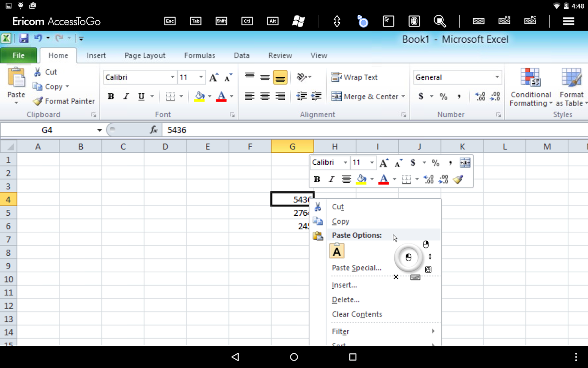Click the Insert Function fx button

tap(154, 130)
